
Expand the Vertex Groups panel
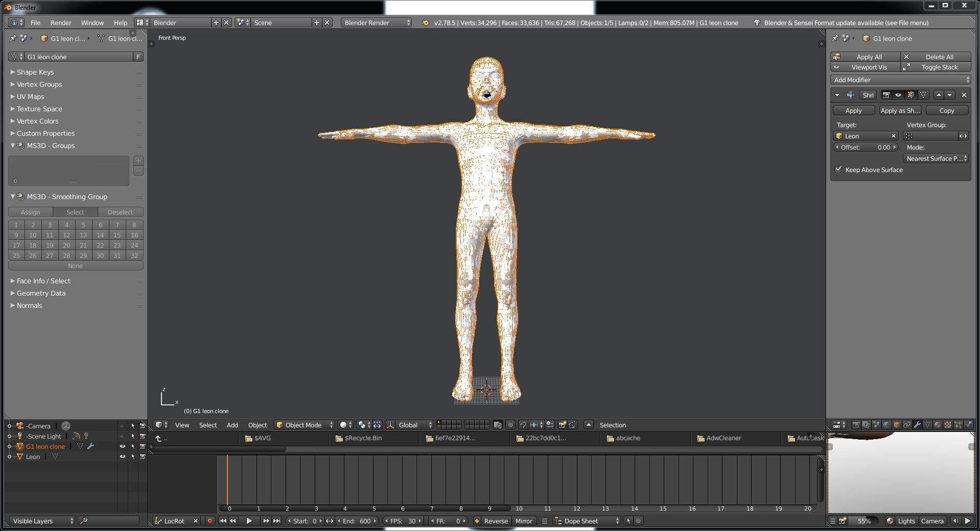[39, 84]
